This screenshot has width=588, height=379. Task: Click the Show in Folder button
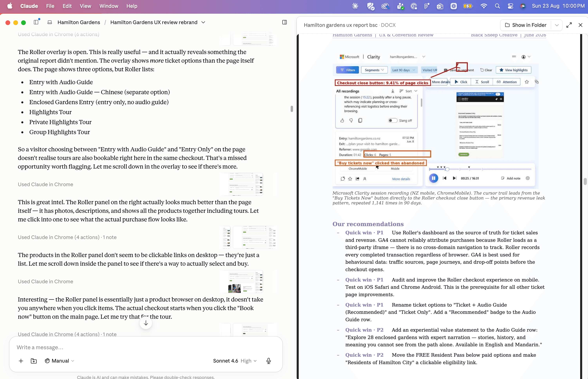tap(526, 25)
